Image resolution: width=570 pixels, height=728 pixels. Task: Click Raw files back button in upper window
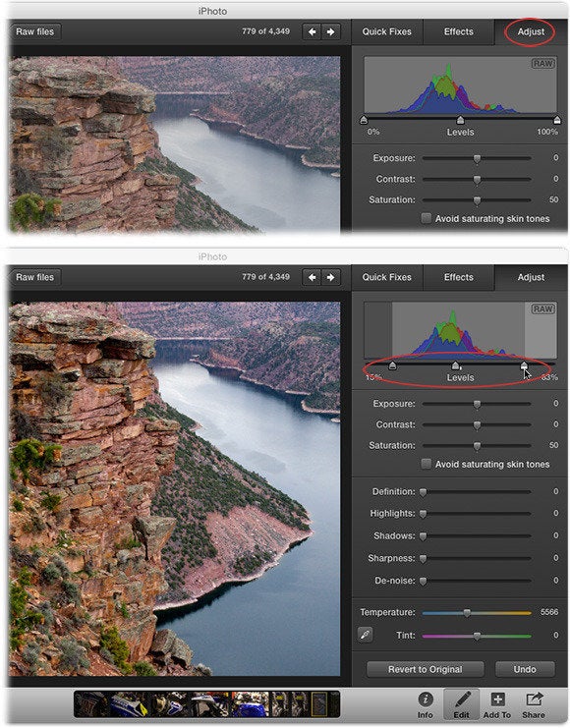click(x=34, y=31)
